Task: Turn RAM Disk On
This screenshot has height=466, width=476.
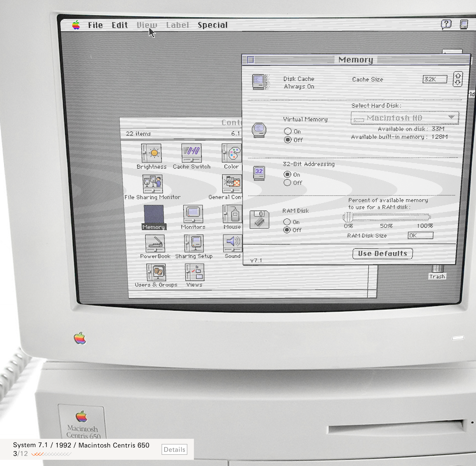Action: (287, 222)
